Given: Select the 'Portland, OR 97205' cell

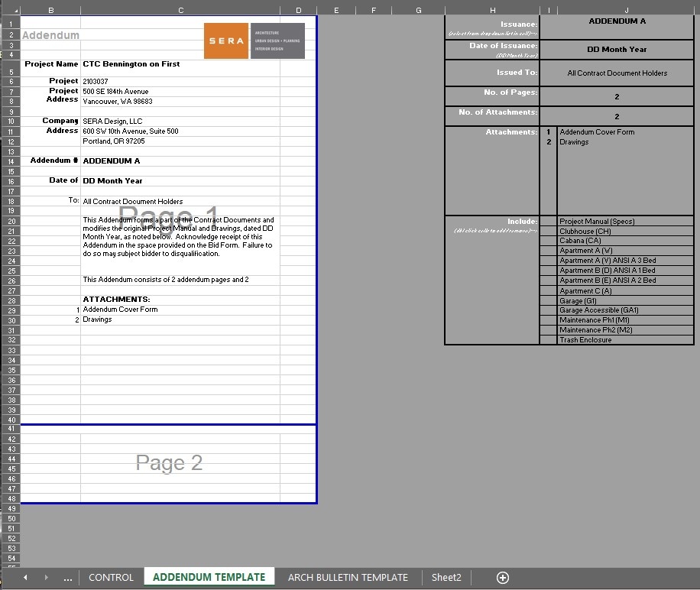Looking at the screenshot, I should pyautogui.click(x=180, y=141).
